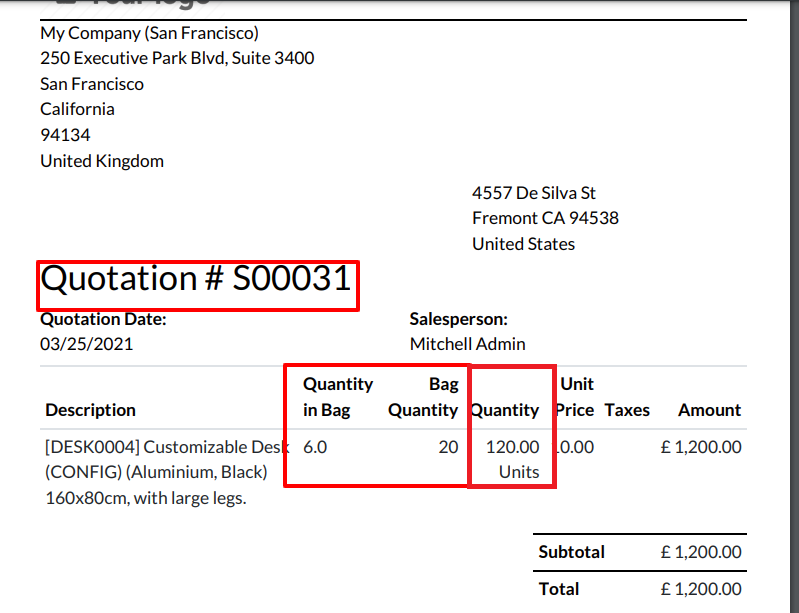Click the Total amount £ 1,200.00
The height and width of the screenshot is (613, 799).
pyautogui.click(x=701, y=589)
